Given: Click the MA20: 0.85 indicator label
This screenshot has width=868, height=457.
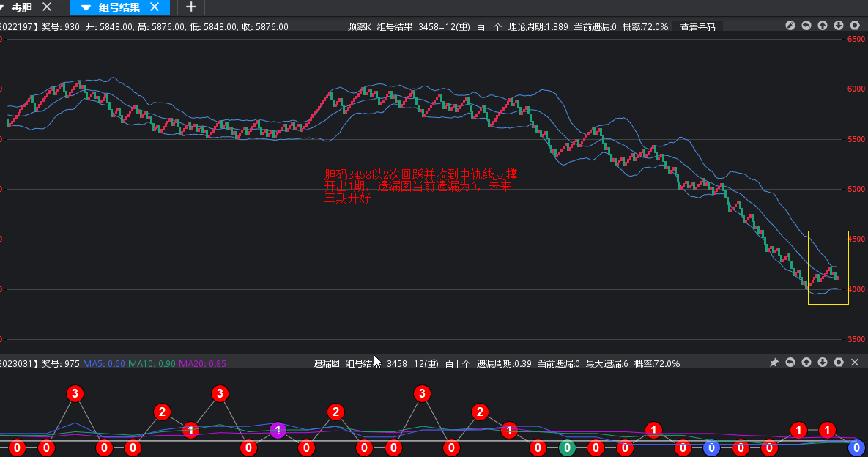Looking at the screenshot, I should click(x=202, y=363).
